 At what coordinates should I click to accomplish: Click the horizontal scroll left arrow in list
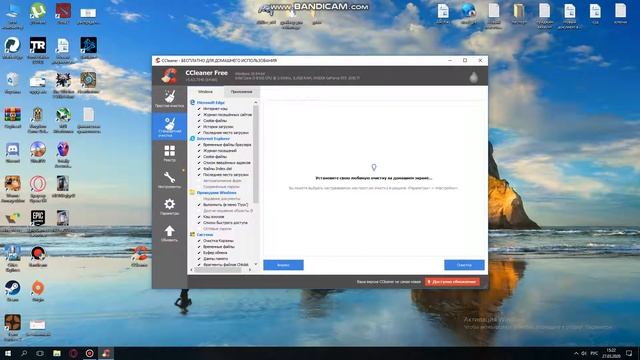click(x=191, y=270)
